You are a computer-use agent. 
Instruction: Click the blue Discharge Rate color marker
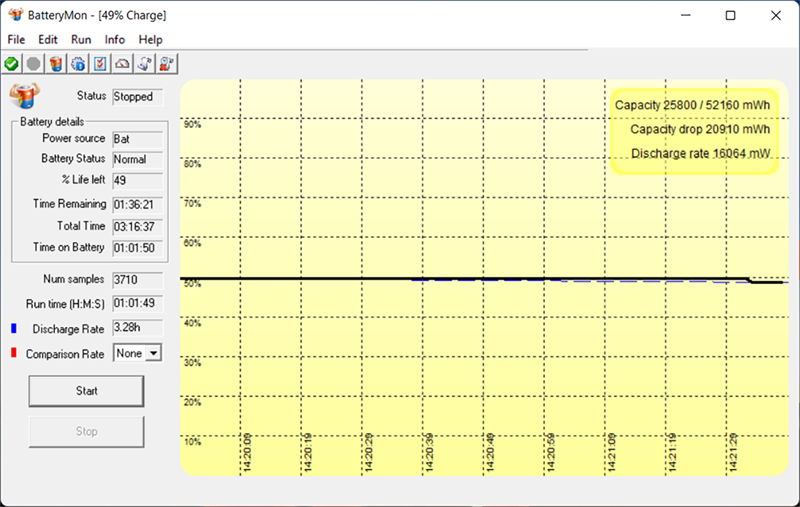(x=13, y=328)
